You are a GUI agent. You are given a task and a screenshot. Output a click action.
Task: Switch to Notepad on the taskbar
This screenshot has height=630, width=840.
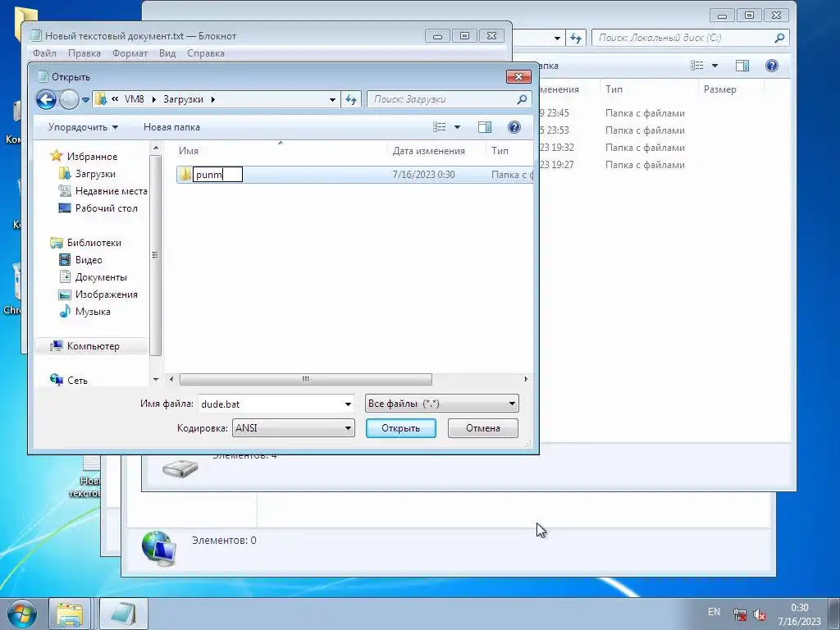coord(124,614)
